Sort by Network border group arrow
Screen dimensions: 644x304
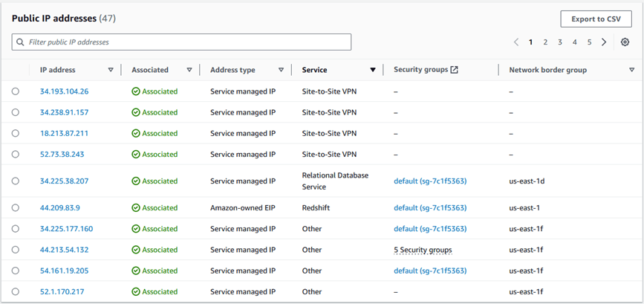[631, 70]
